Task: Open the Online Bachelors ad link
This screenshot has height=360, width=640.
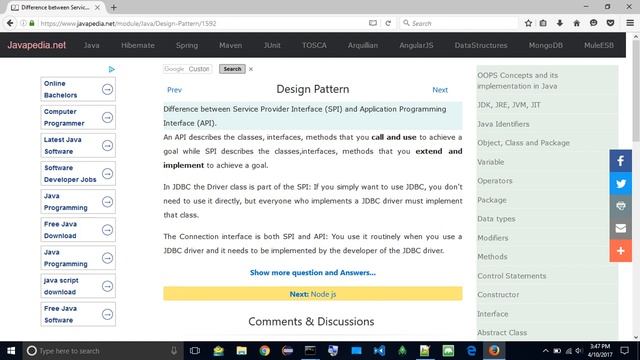Action: (60, 89)
